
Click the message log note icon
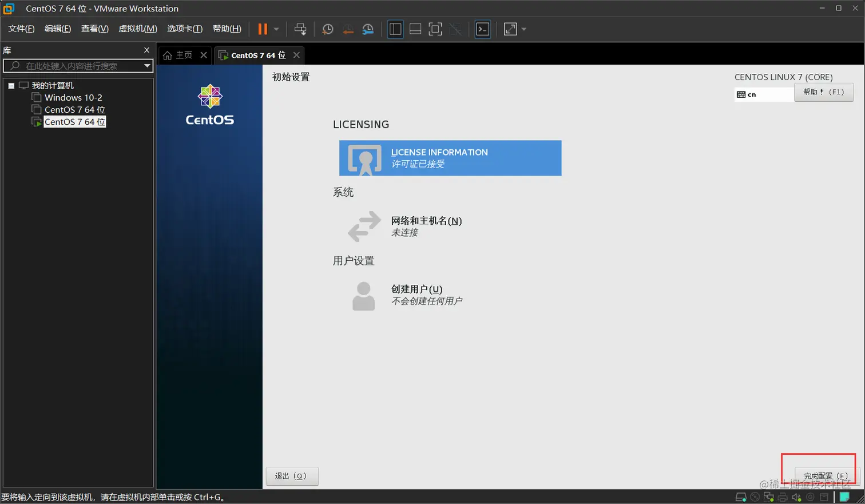click(844, 497)
